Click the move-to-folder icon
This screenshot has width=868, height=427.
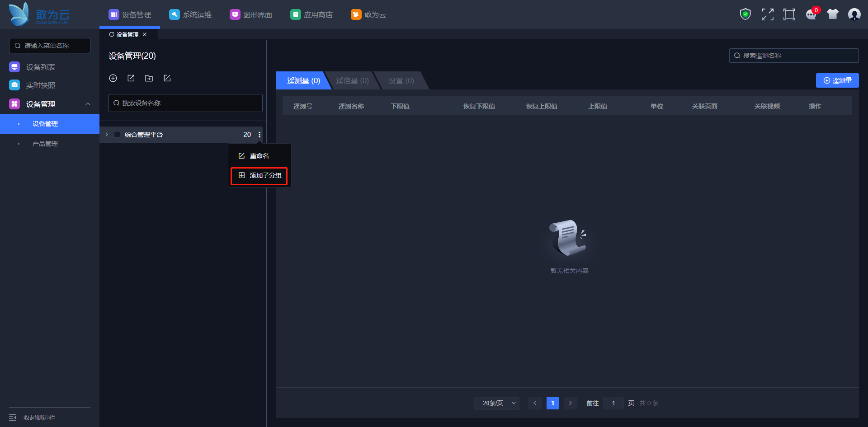[x=149, y=78]
